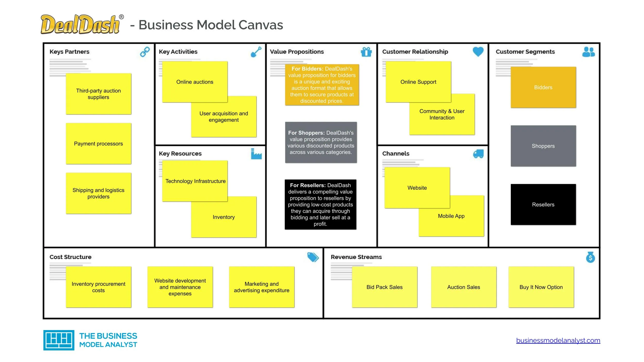This screenshot has width=644, height=362.
Task: Click the Buy It Now Option revenue card
Action: 541,286
